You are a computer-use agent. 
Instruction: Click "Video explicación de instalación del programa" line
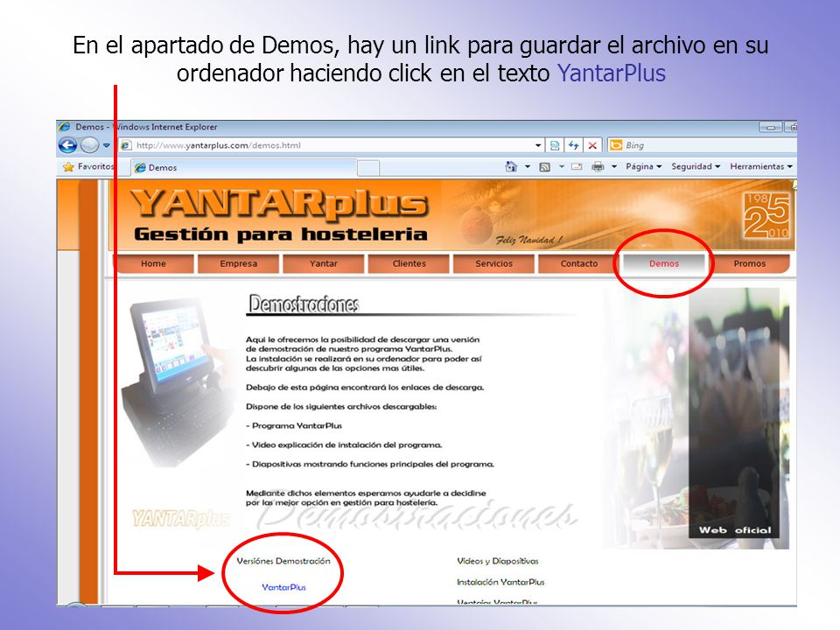tap(344, 444)
